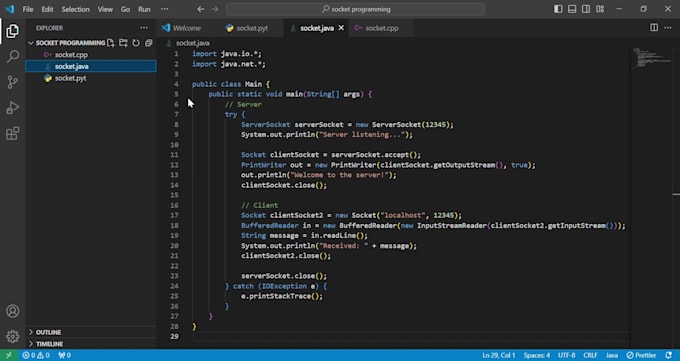Open the Extensions view
Viewport: 680px width, 361px height.
(x=13, y=133)
